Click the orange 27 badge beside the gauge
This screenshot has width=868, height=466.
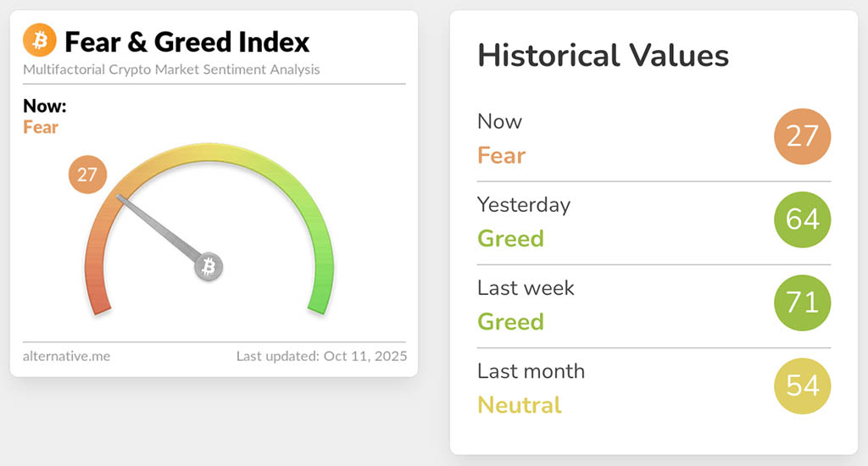click(87, 175)
